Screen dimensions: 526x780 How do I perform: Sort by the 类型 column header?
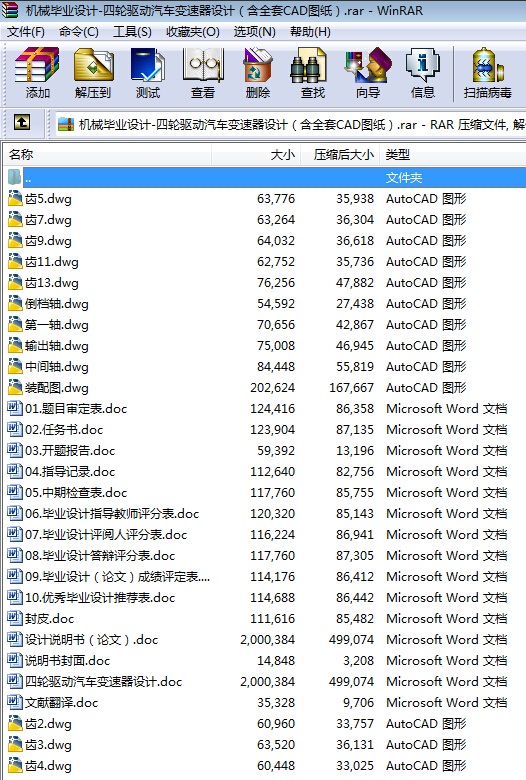click(x=453, y=155)
